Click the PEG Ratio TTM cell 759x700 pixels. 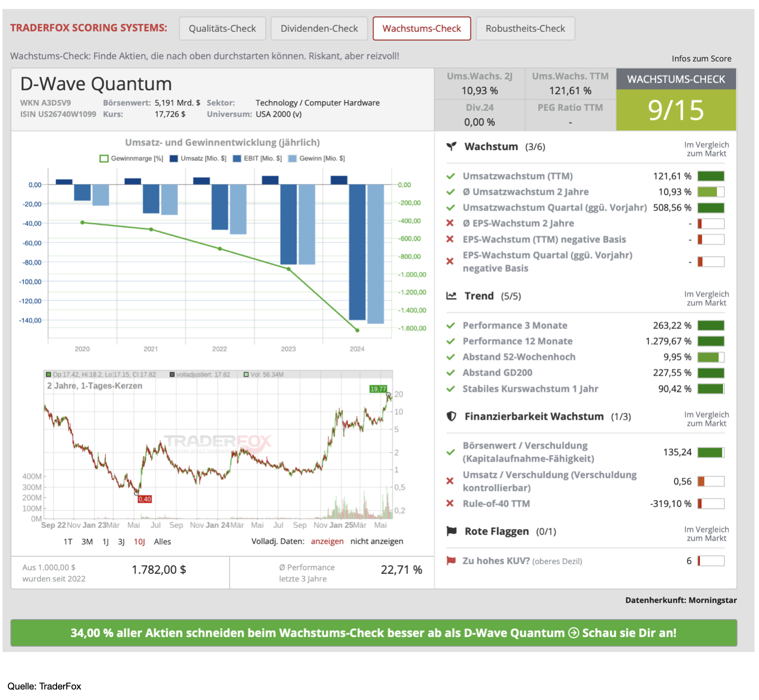click(570, 115)
